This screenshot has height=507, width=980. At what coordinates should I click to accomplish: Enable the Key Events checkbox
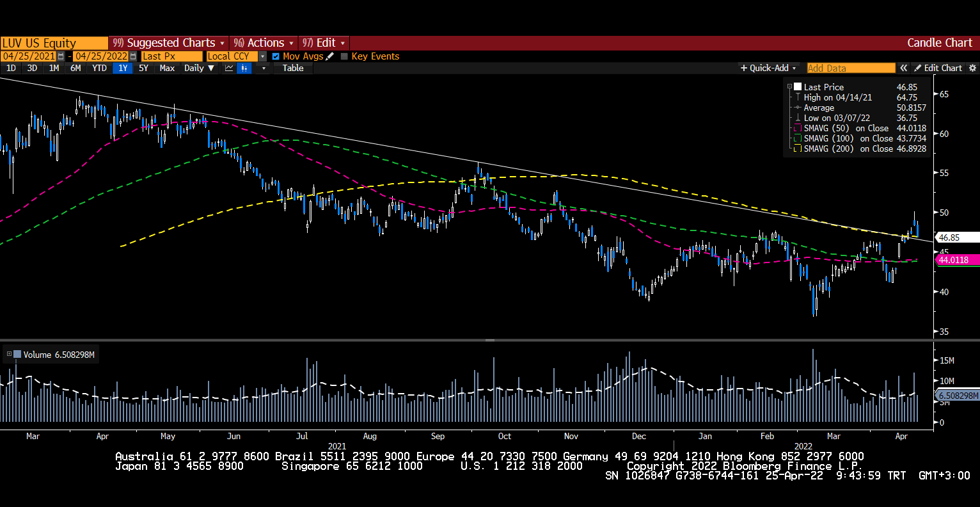344,56
